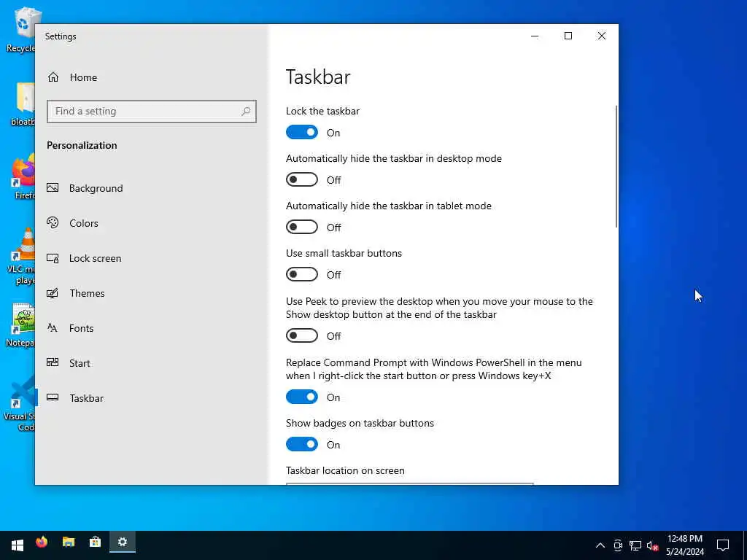Open File Explorer from the taskbar
The width and height of the screenshot is (747, 560).
pyautogui.click(x=69, y=542)
